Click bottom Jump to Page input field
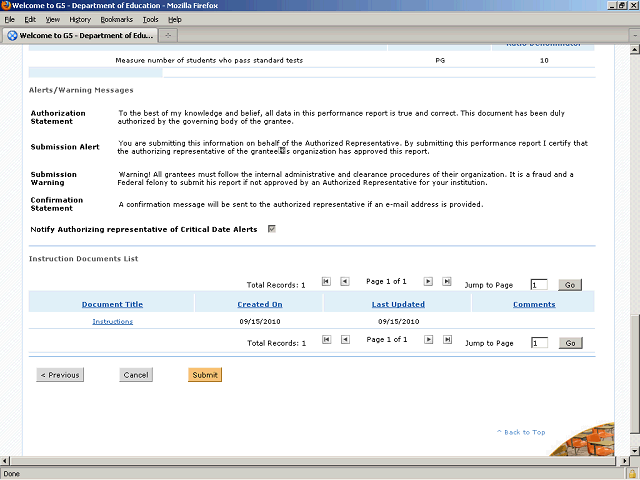640x480 pixels. click(x=539, y=343)
